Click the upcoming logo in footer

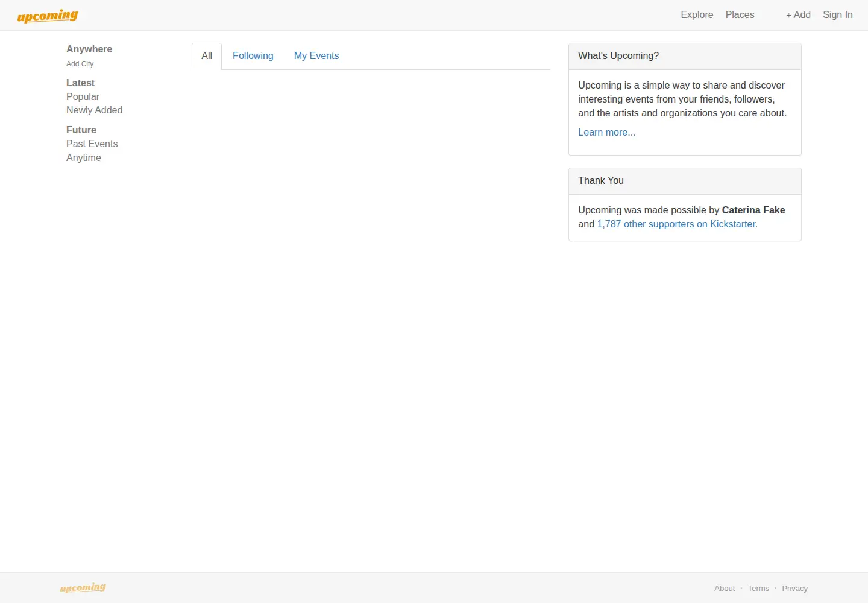(83, 587)
